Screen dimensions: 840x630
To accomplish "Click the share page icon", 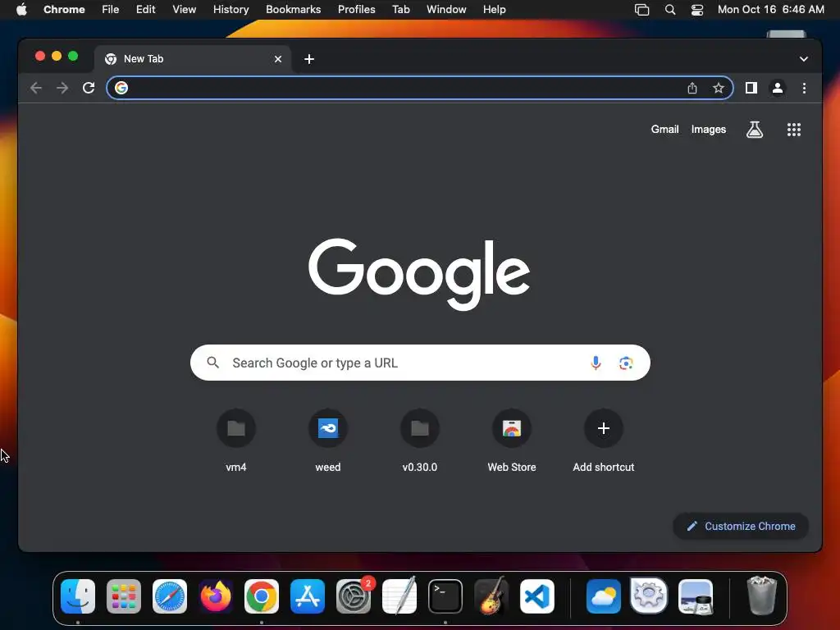I will (692, 88).
